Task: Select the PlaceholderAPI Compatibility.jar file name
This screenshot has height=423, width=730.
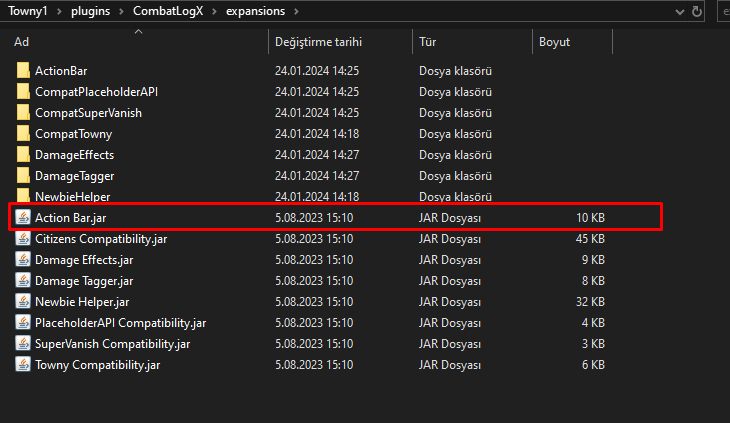Action: click(x=121, y=322)
